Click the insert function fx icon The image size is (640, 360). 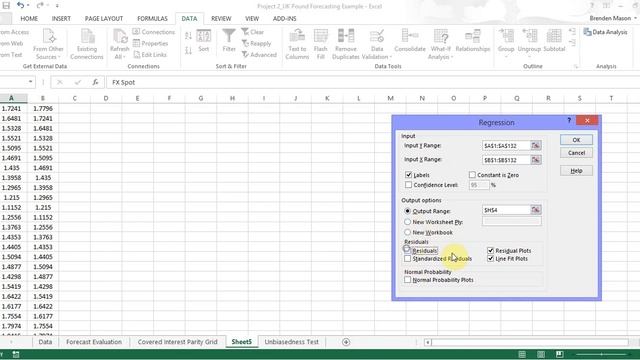point(95,82)
